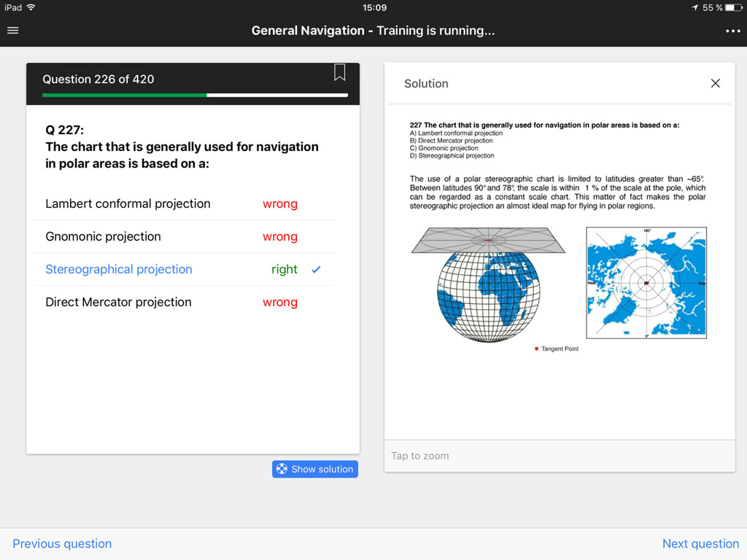Click the green progress bar

[124, 95]
